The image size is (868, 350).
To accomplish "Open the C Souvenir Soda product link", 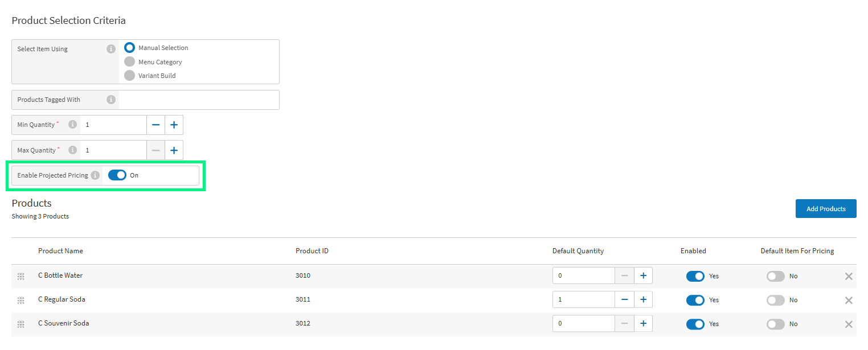I will tap(63, 323).
